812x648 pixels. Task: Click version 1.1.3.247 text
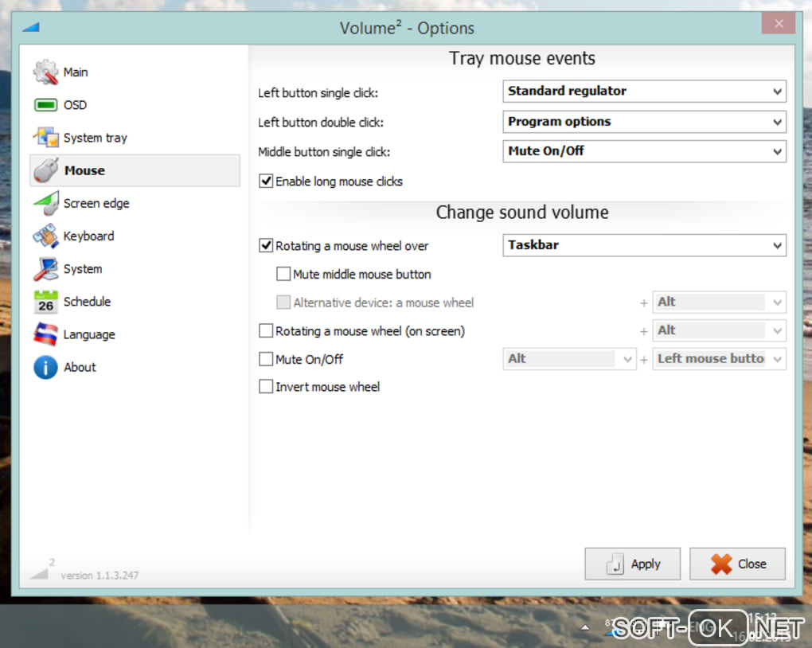[100, 576]
